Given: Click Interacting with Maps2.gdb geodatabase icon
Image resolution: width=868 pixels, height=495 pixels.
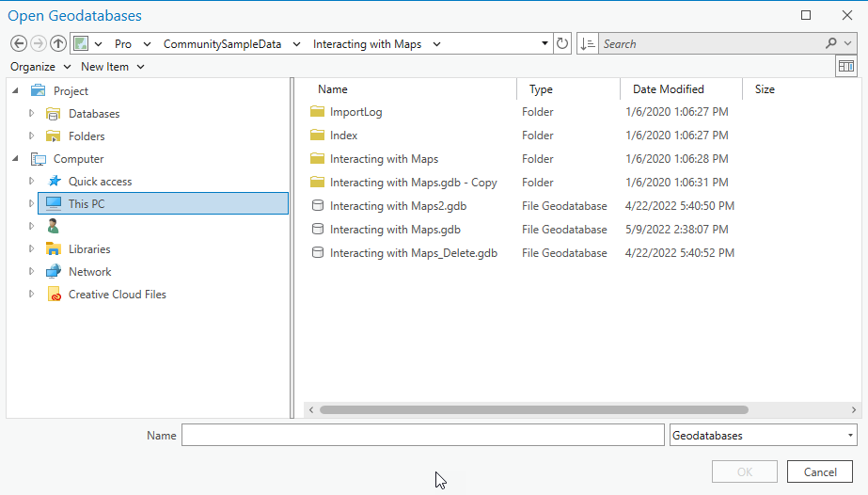Looking at the screenshot, I should [x=317, y=206].
